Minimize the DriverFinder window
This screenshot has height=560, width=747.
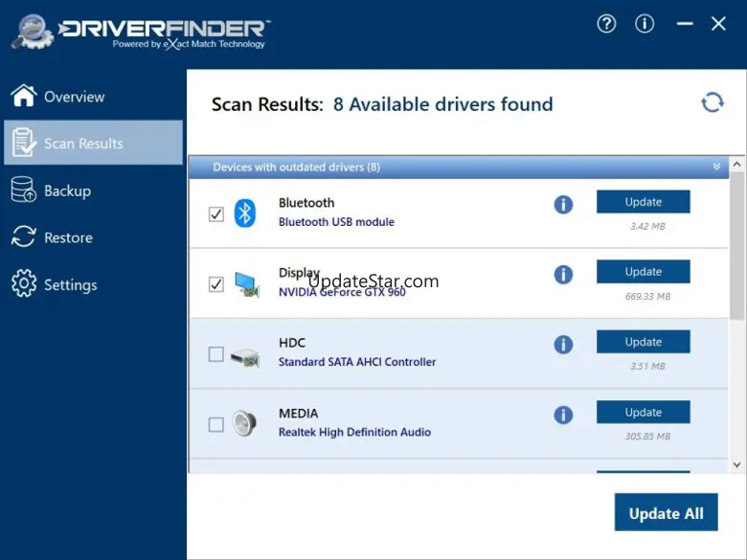coord(685,24)
